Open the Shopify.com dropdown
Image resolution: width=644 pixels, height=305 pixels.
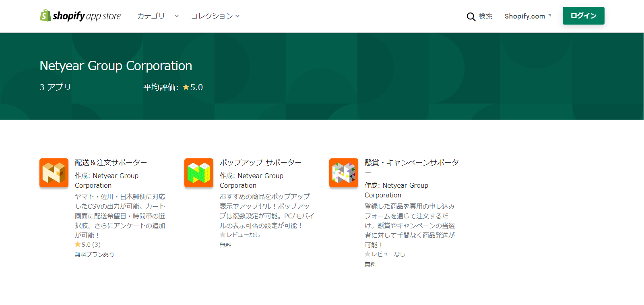pos(528,16)
